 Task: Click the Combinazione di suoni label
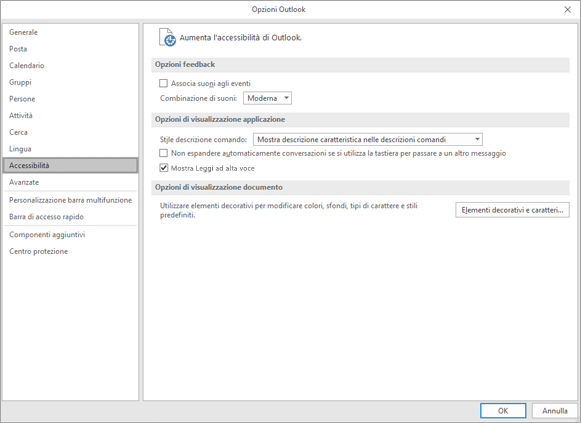click(199, 98)
